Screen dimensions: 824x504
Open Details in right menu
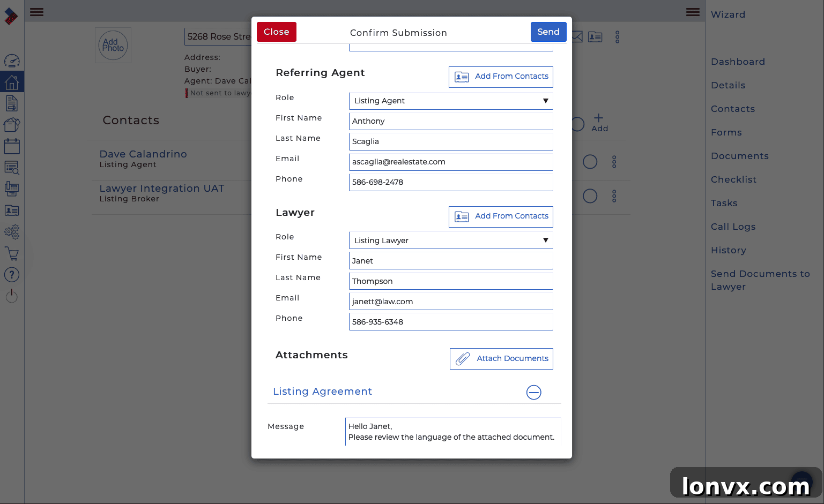point(728,85)
